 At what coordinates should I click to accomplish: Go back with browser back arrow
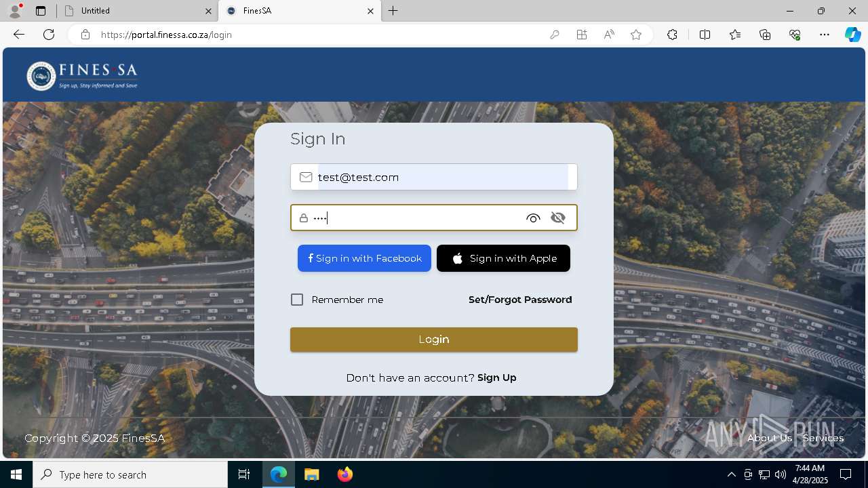point(19,35)
